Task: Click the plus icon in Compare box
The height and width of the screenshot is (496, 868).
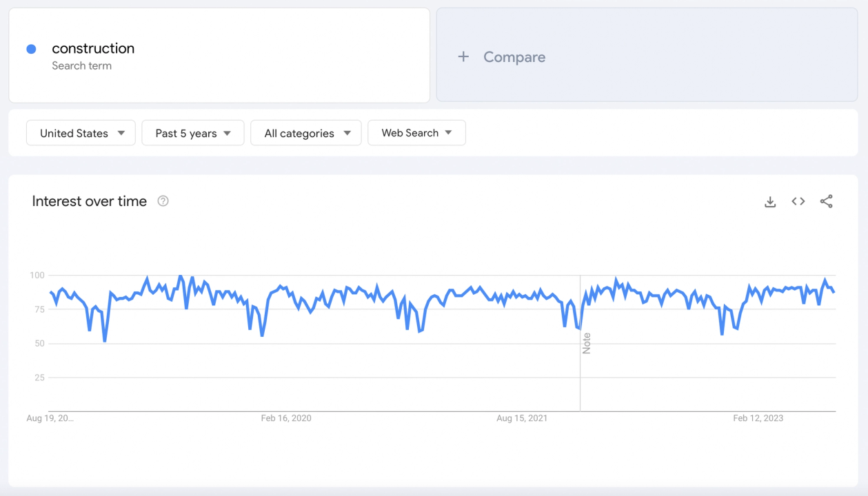Action: pyautogui.click(x=463, y=57)
